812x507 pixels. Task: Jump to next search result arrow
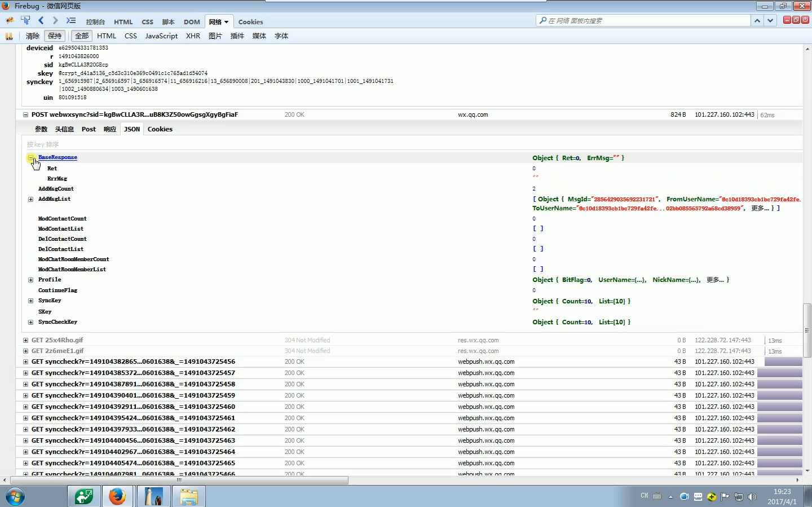point(770,20)
